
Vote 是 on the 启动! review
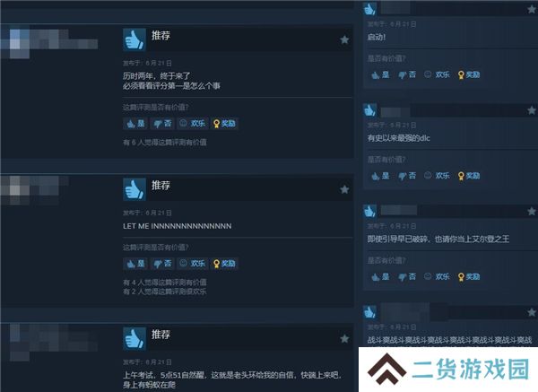click(x=380, y=74)
